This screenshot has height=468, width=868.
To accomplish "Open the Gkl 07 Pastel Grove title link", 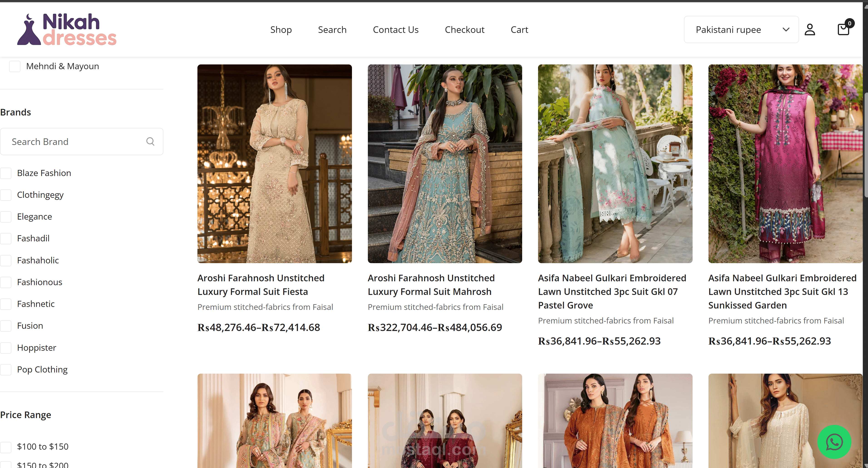I will (612, 292).
